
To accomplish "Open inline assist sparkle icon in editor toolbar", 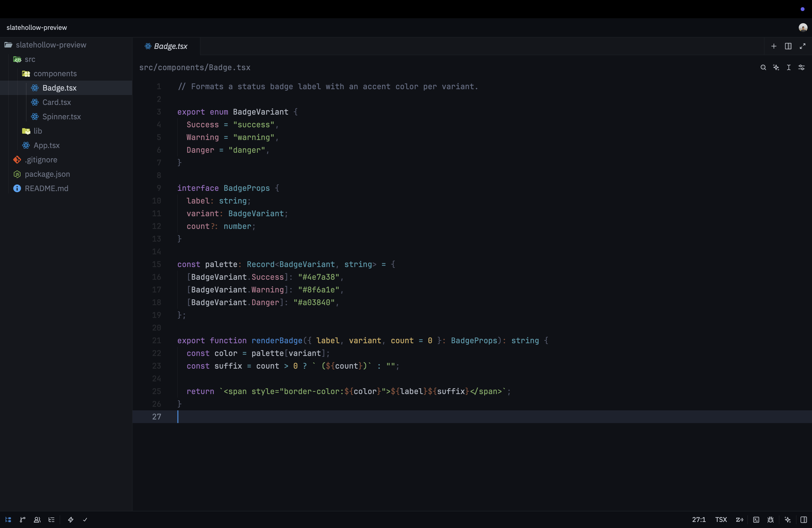I will (x=776, y=68).
